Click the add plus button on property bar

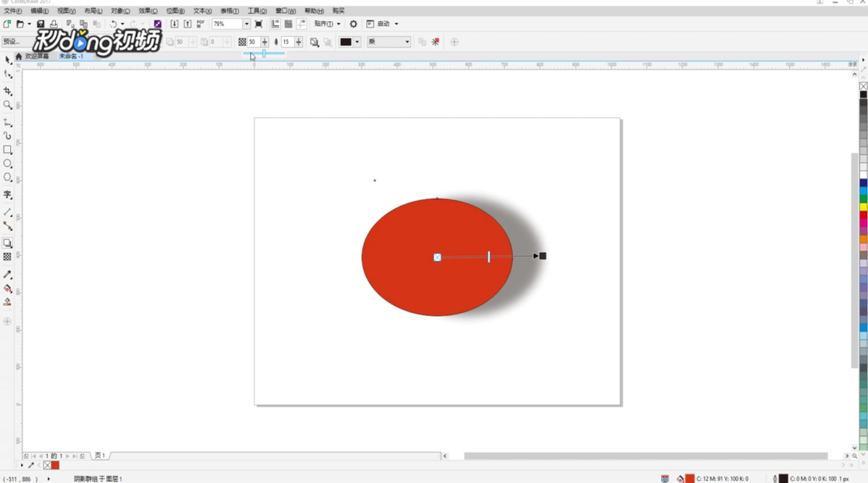pyautogui.click(x=454, y=42)
